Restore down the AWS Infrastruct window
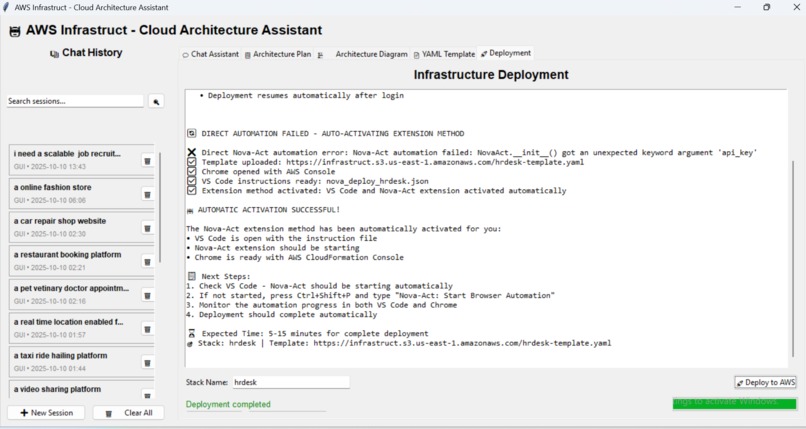 click(766, 7)
